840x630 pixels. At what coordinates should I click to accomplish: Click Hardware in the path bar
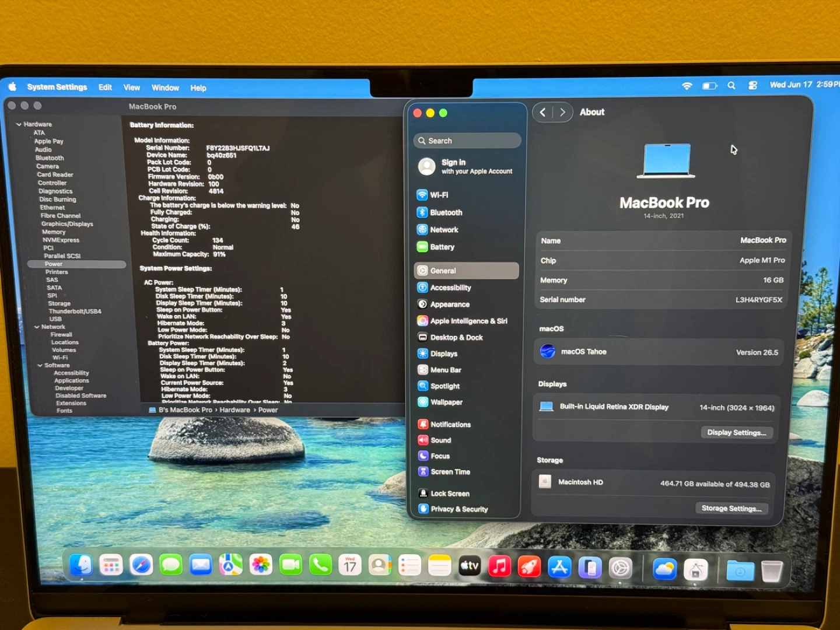(235, 410)
